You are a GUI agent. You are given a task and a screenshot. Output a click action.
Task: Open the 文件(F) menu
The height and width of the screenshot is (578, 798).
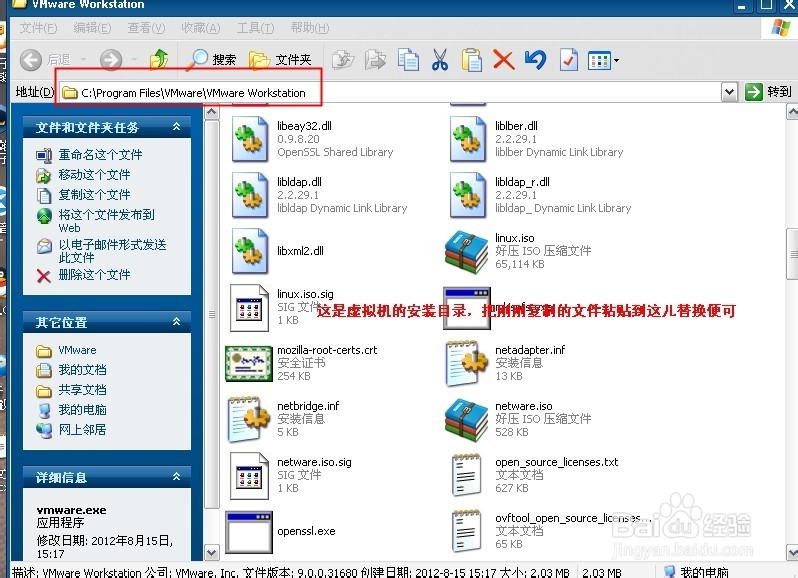click(x=39, y=28)
